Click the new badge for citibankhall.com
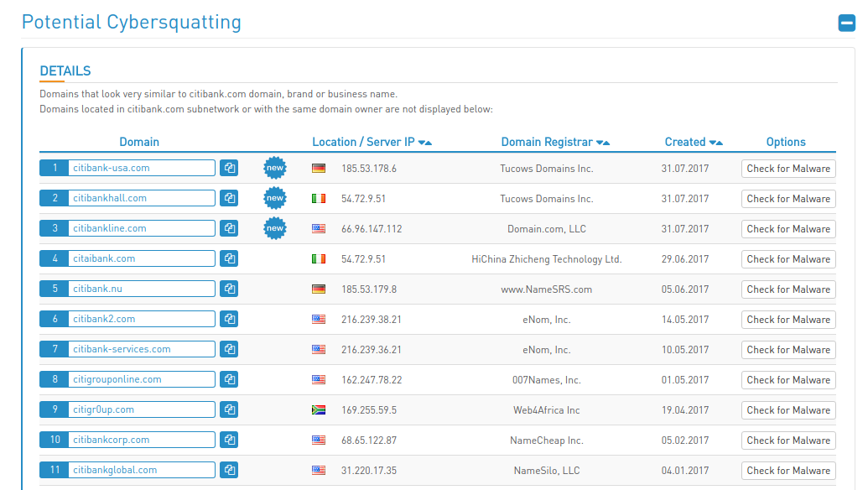The width and height of the screenshot is (868, 490). (x=275, y=198)
